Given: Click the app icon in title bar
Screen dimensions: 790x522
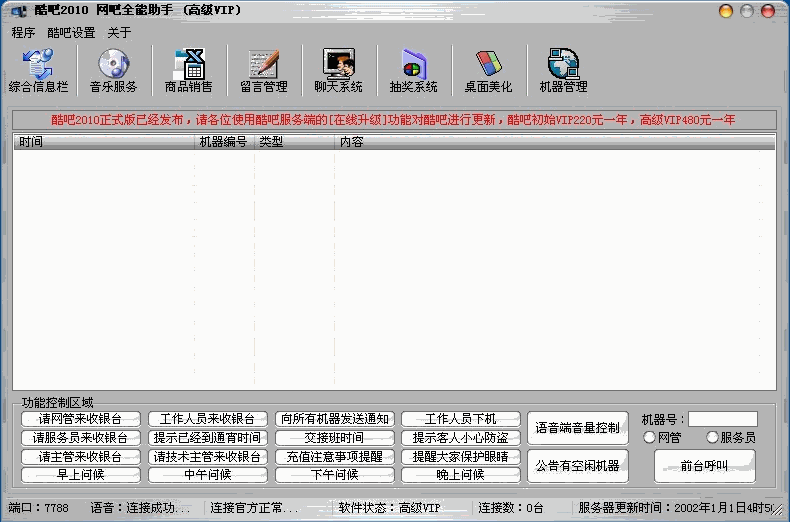Looking at the screenshot, I should tap(19, 10).
